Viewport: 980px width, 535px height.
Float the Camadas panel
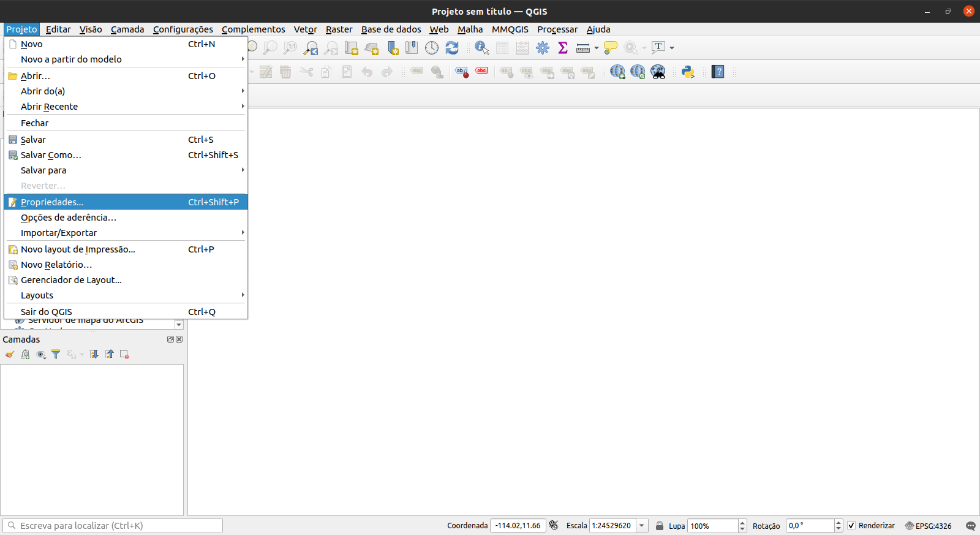coord(171,339)
